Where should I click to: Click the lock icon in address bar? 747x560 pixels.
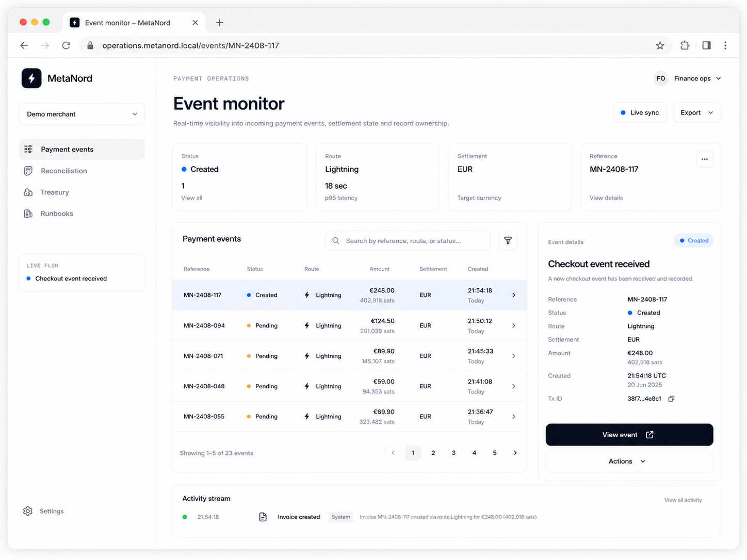(x=90, y=45)
